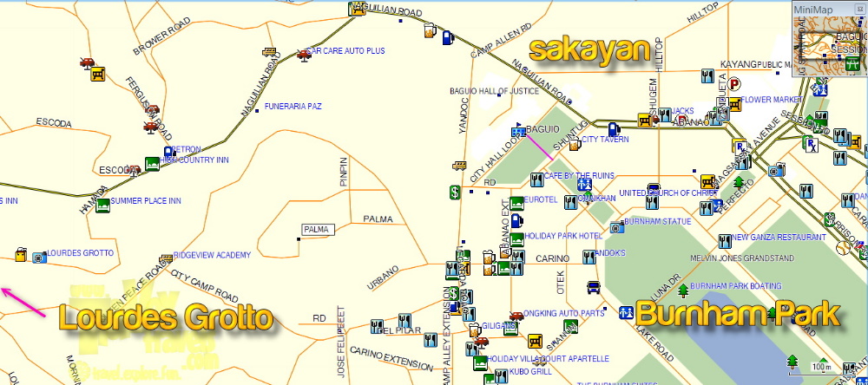Click the New Ganza Restaurant icon
The width and height of the screenshot is (868, 385).
[724, 240]
